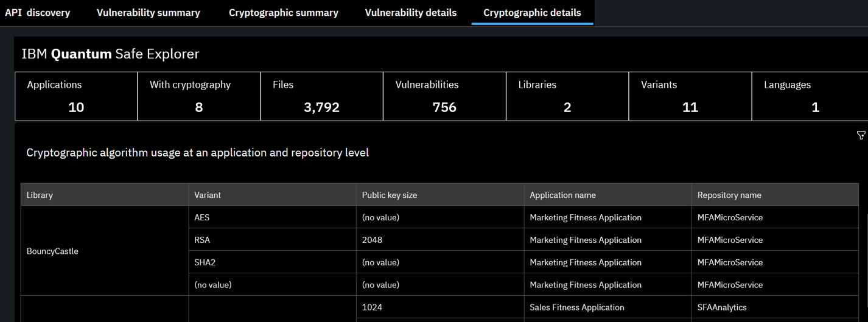Click the Applications count tile
Screen dimensions: 868x322
tap(76, 96)
